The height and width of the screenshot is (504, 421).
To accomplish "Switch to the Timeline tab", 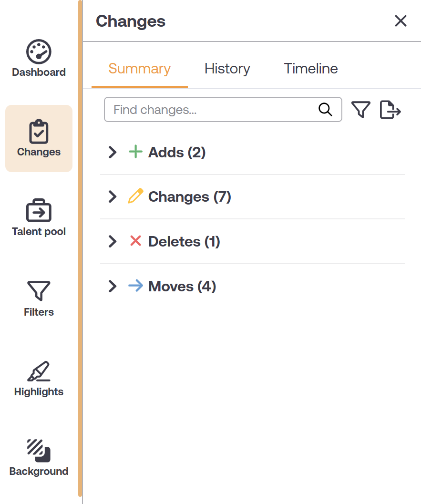I will coord(311,69).
